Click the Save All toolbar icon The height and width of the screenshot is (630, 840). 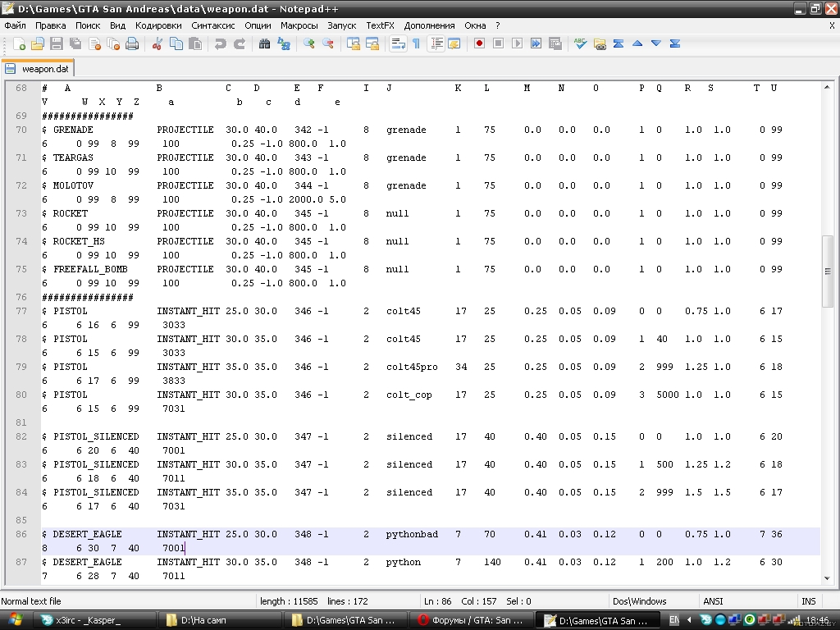[75, 44]
